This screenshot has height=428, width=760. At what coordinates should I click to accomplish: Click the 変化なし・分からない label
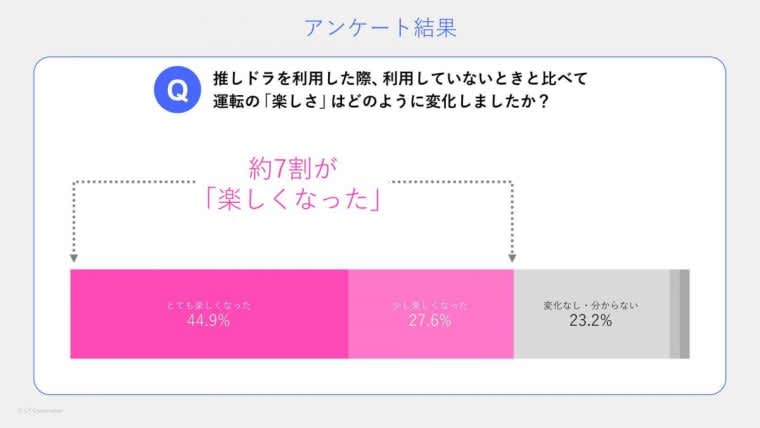point(591,305)
